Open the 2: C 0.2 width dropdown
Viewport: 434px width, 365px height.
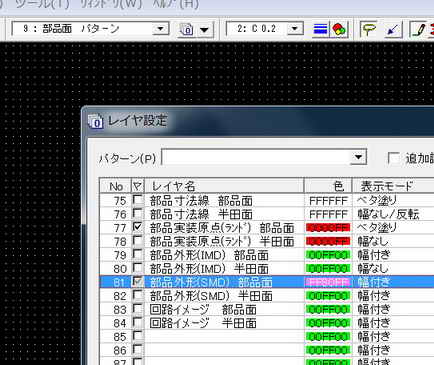(x=295, y=29)
